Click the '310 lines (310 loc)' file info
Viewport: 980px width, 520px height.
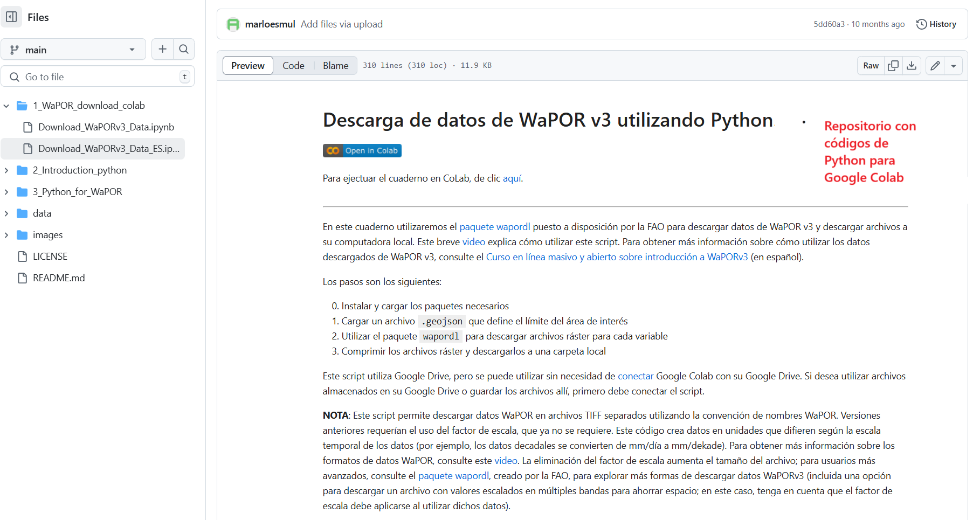point(405,66)
